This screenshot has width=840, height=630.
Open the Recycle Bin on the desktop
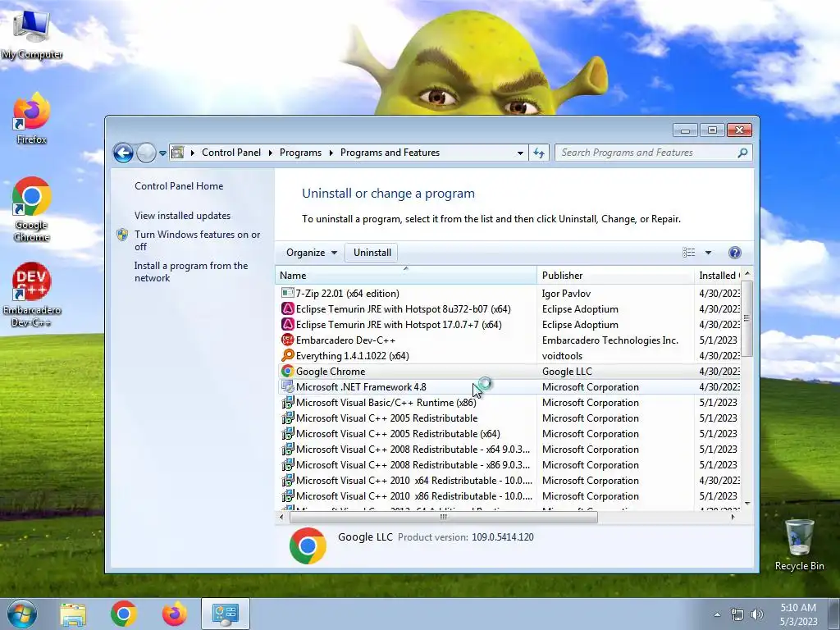(799, 545)
